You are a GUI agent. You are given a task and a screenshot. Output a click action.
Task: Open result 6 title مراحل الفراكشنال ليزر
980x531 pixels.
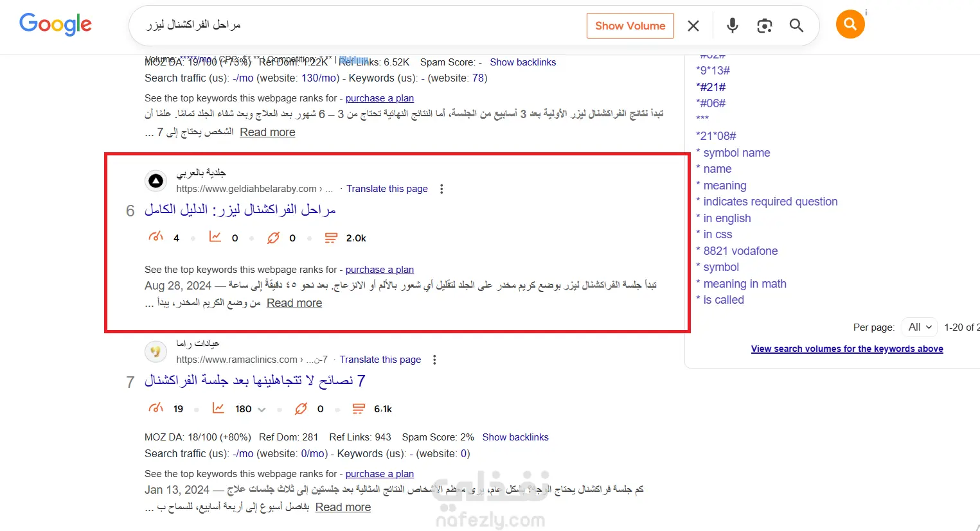(240, 210)
